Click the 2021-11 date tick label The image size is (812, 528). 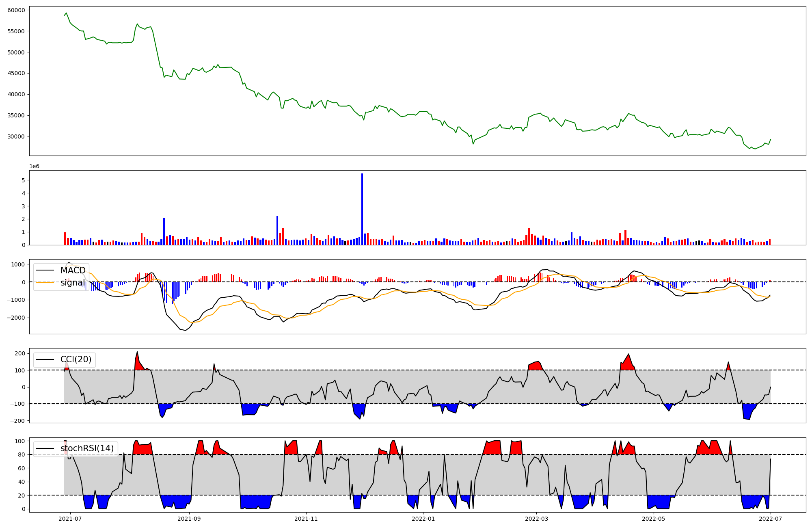coord(306,519)
